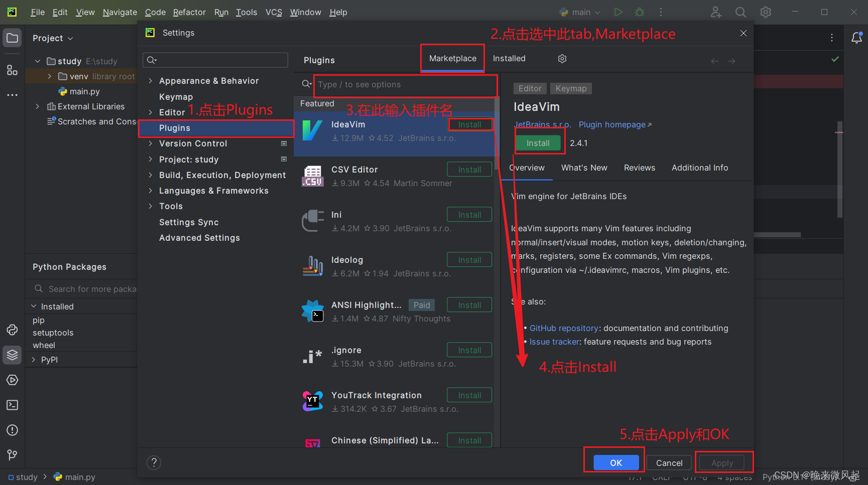Open the main run configuration dropdown
The height and width of the screenshot is (485, 868).
tap(580, 12)
